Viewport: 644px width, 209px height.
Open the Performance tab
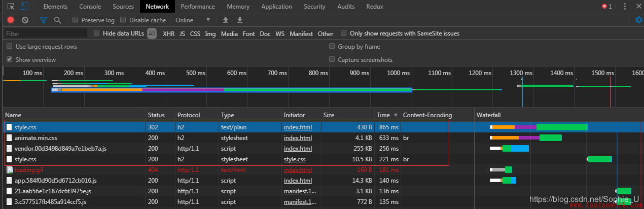pos(197,7)
